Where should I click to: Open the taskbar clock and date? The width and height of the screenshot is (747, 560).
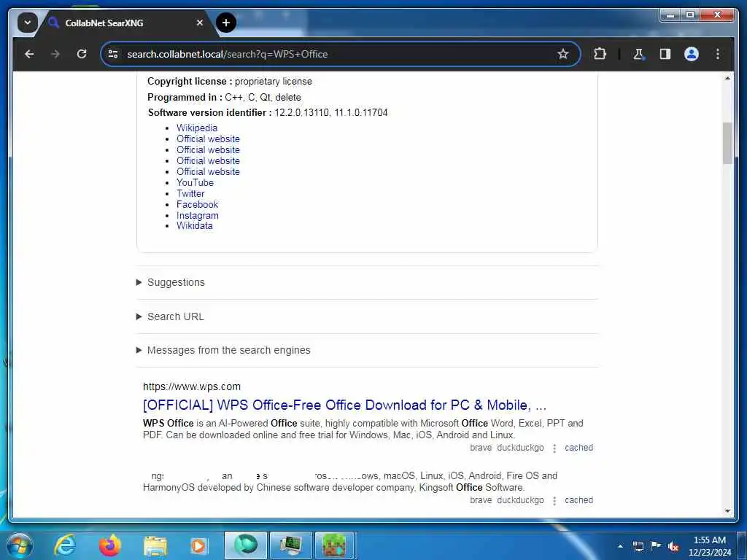click(x=709, y=546)
